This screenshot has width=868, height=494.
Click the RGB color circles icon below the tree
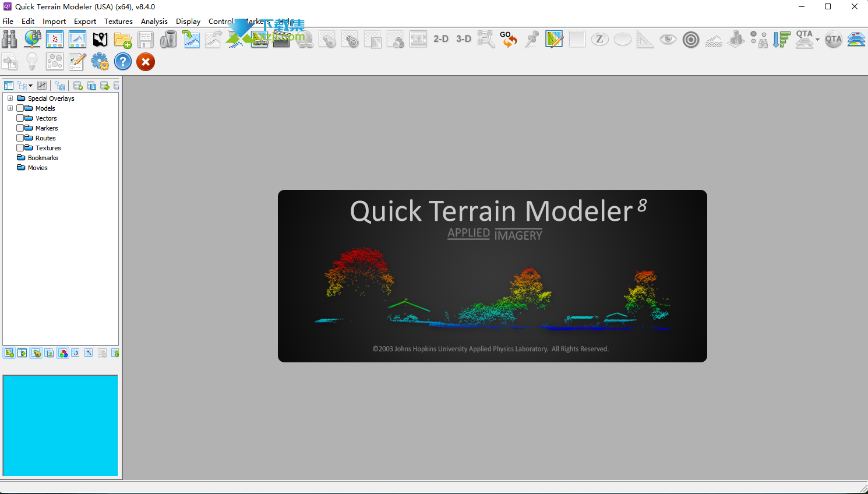(x=63, y=353)
